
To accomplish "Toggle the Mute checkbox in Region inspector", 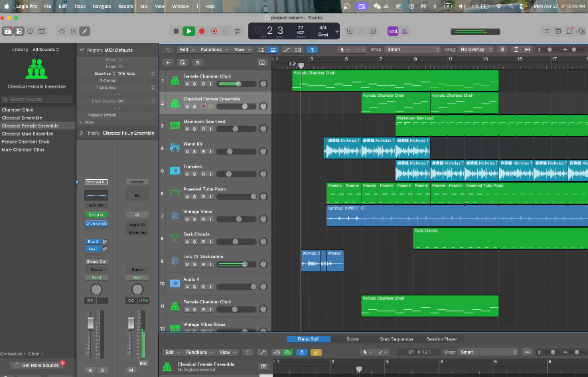I will pyautogui.click(x=120, y=60).
